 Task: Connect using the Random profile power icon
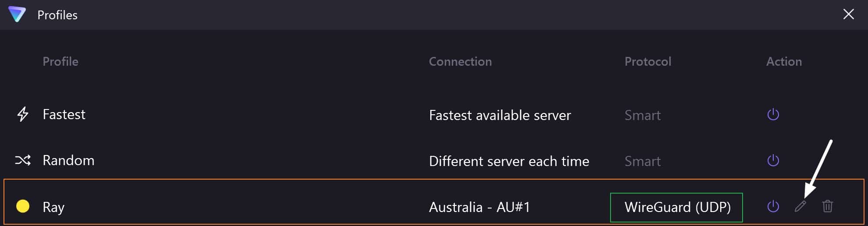click(773, 160)
